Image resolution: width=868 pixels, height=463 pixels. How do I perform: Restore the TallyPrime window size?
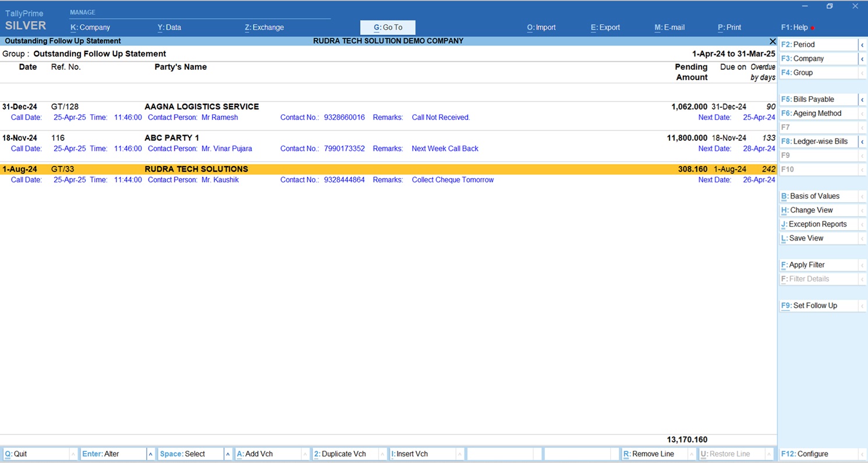point(830,6)
